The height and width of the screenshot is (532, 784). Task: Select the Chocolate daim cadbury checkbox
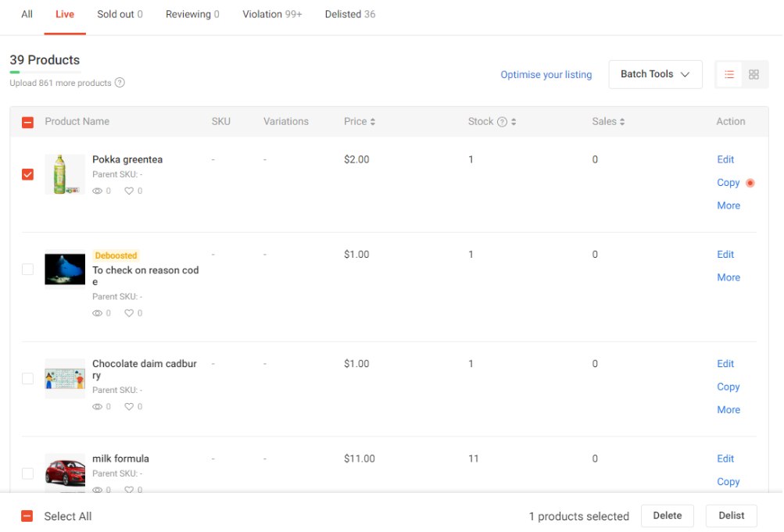27,378
